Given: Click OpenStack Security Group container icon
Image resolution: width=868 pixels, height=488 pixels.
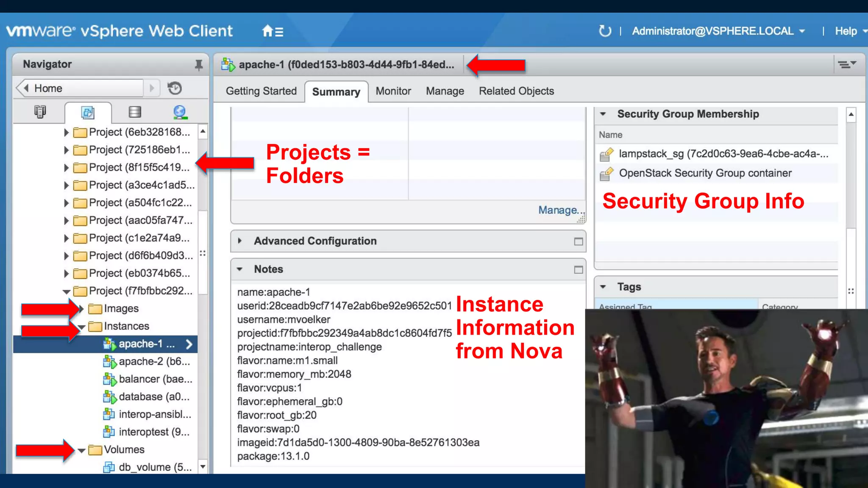Looking at the screenshot, I should [606, 174].
